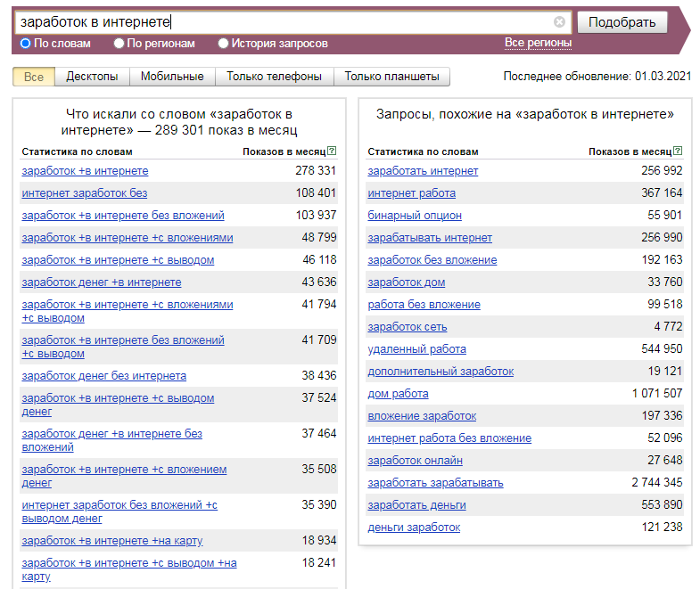Open link 'деньги заработок'

click(x=414, y=528)
